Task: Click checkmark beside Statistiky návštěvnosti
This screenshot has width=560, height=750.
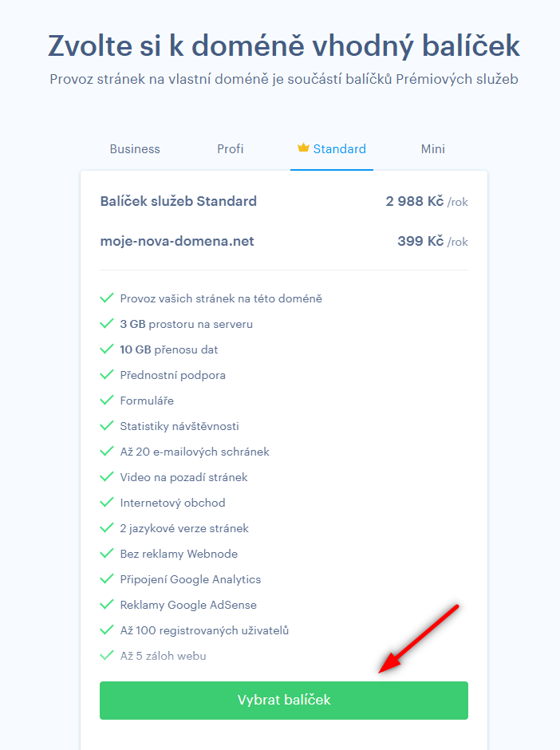Action: point(107,426)
